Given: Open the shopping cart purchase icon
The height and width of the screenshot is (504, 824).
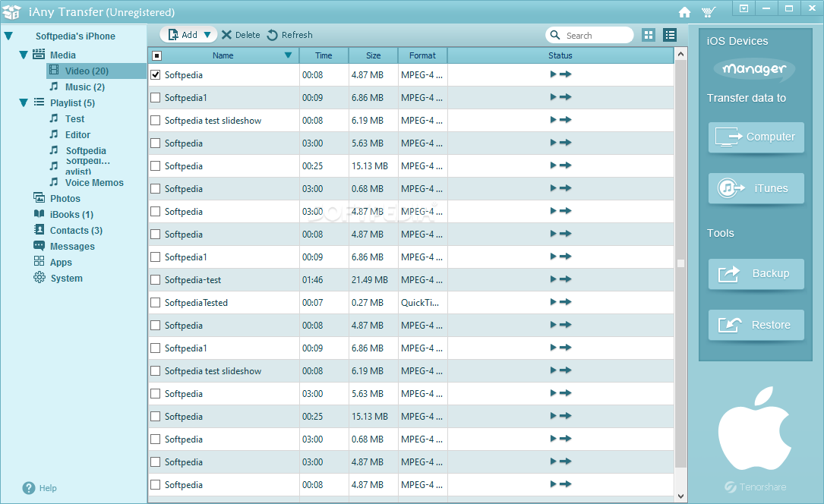Looking at the screenshot, I should coord(709,12).
